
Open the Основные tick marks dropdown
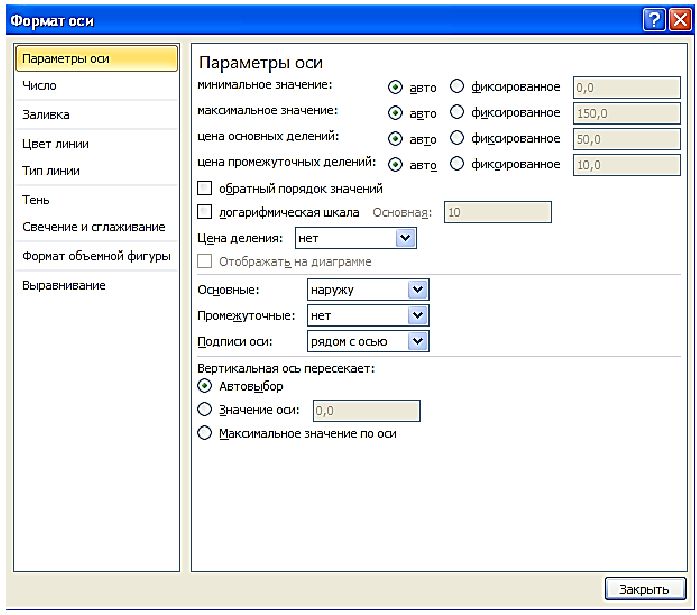(368, 290)
